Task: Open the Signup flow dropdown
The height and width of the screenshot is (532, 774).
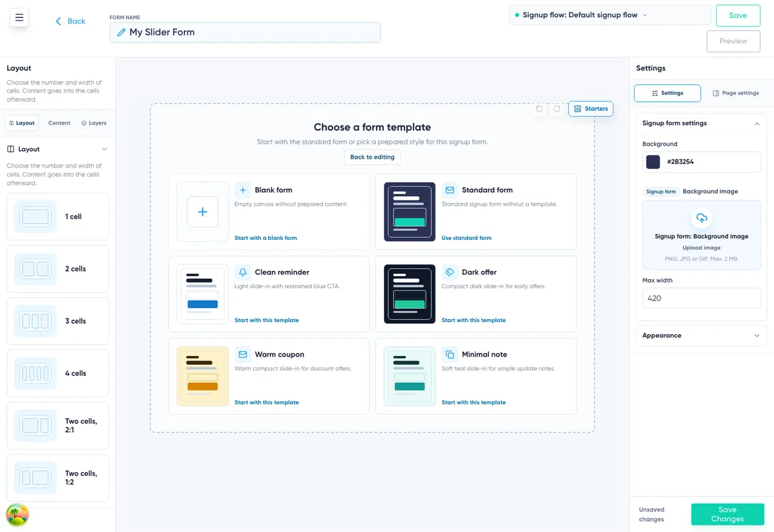Action: coord(610,15)
